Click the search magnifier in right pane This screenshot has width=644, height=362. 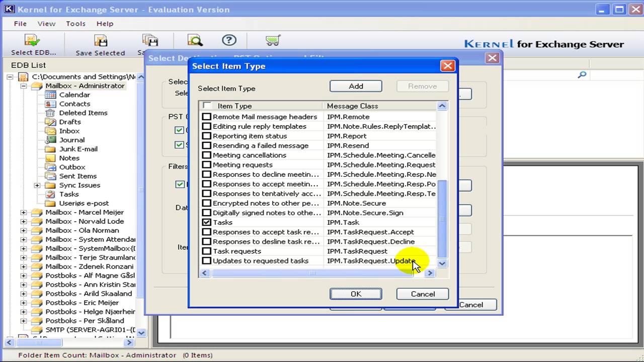tap(582, 75)
